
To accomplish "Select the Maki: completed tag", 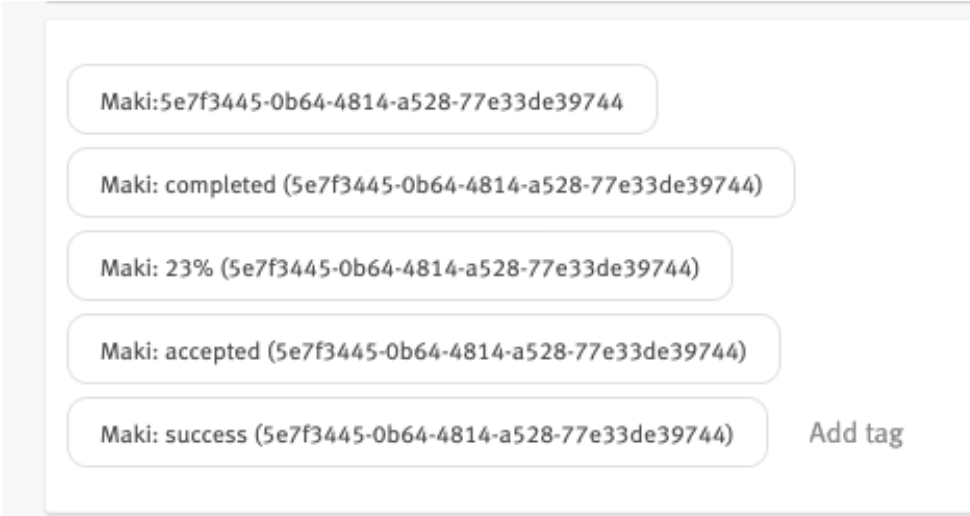I will coord(431,183).
